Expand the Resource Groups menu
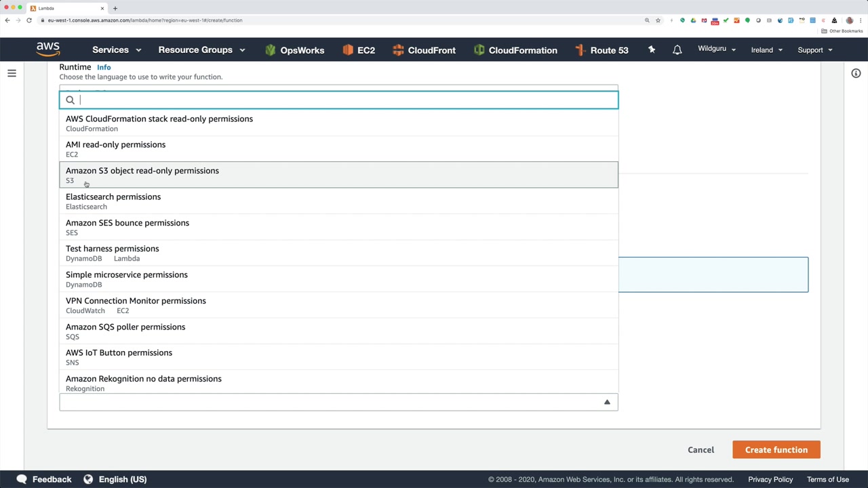 click(x=201, y=50)
